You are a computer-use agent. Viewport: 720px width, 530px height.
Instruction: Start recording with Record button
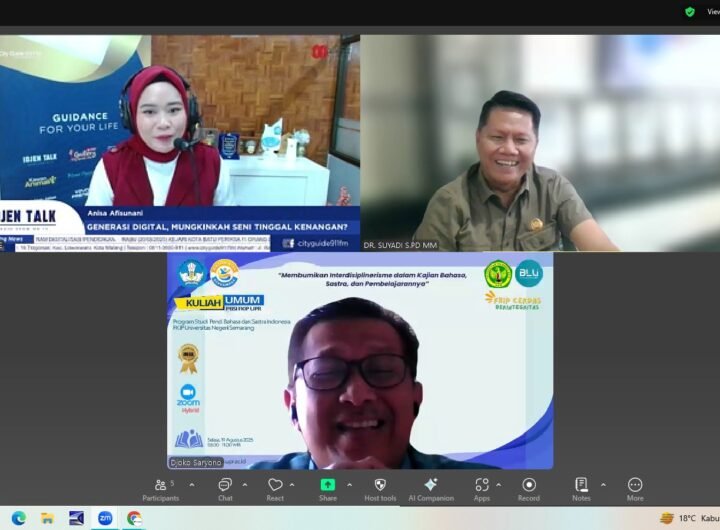click(x=529, y=490)
